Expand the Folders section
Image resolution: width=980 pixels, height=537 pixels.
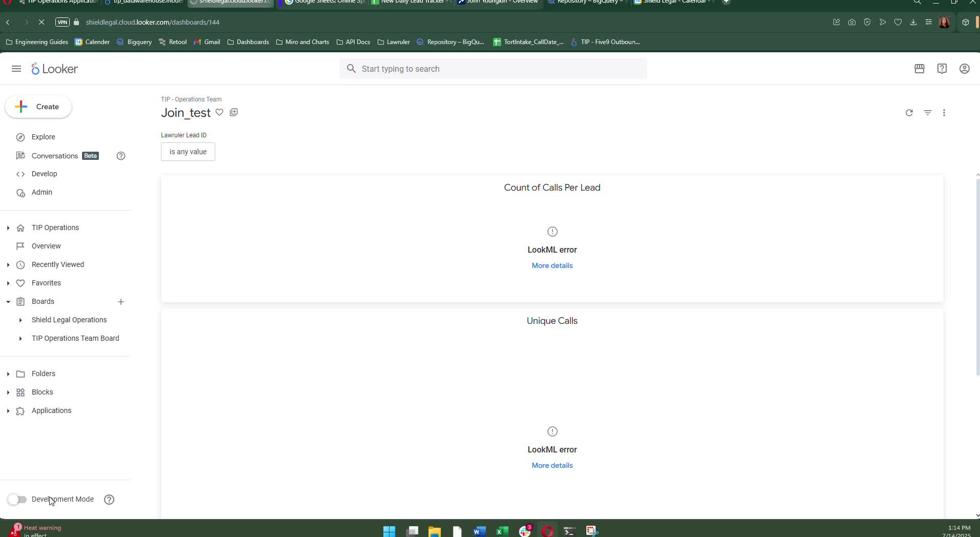coord(8,374)
